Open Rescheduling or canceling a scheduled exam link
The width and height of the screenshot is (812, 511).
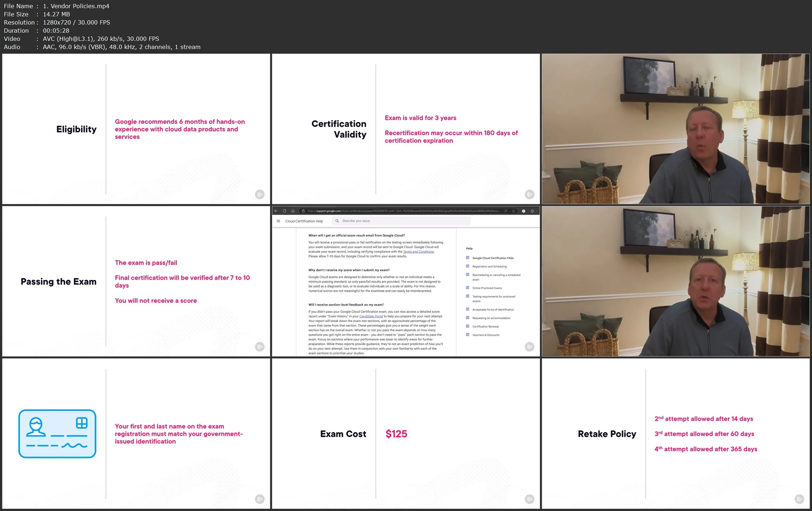[496, 277]
